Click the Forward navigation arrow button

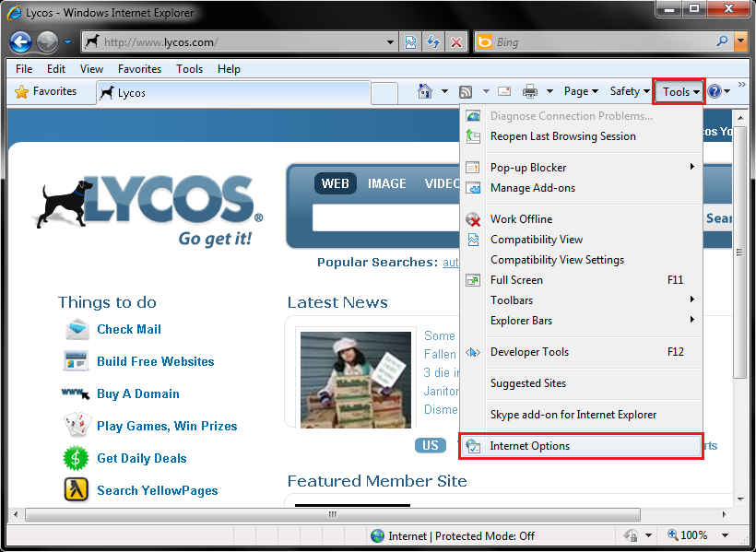[x=47, y=42]
